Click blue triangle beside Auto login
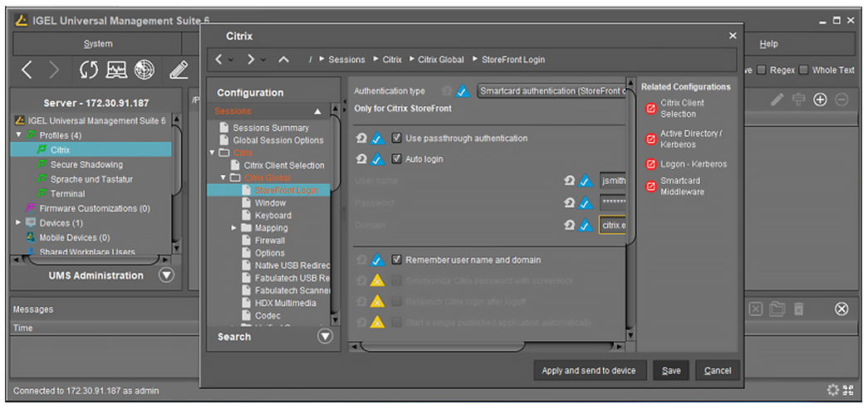868x409 pixels. 377,159
